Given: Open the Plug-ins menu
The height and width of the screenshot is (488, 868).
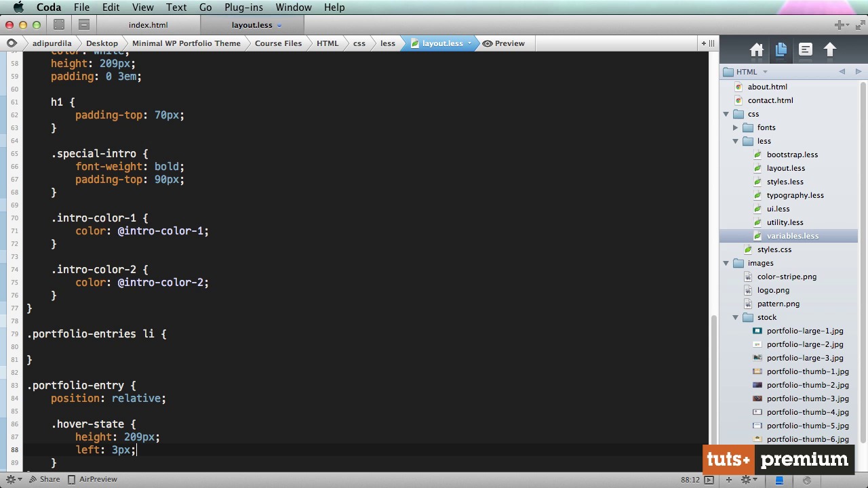Looking at the screenshot, I should click(243, 7).
